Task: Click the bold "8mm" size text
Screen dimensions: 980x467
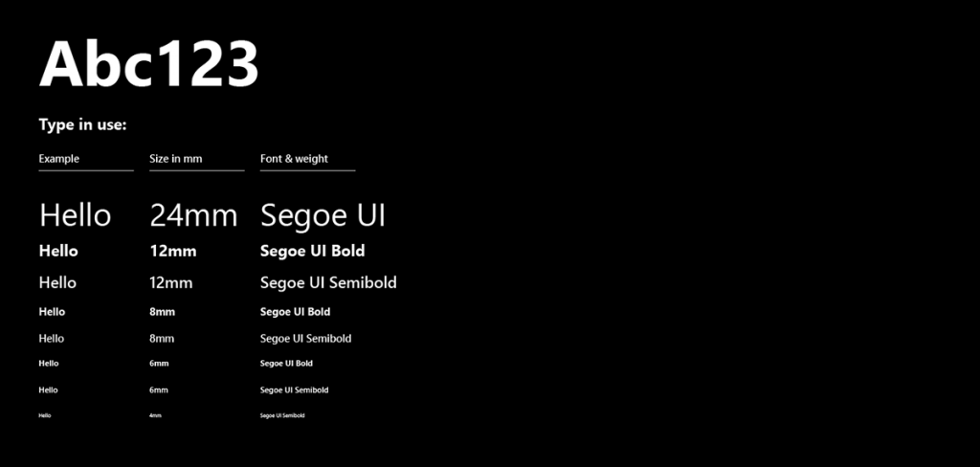Action: (x=163, y=312)
